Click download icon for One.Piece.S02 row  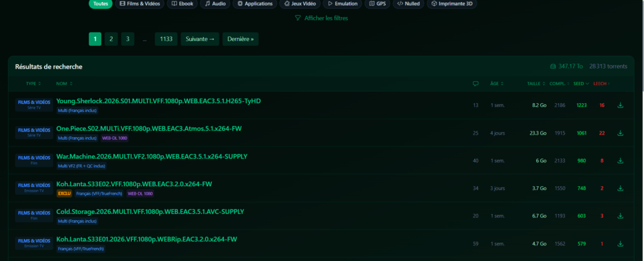620,133
